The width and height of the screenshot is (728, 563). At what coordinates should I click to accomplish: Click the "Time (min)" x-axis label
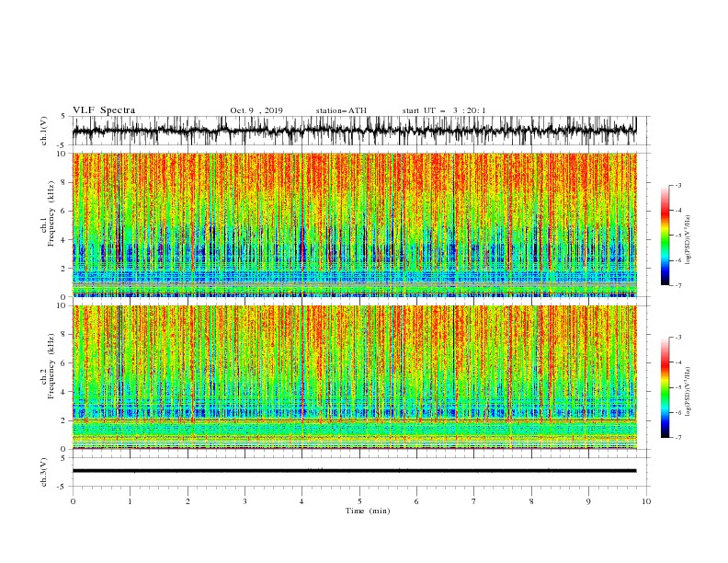tap(368, 511)
